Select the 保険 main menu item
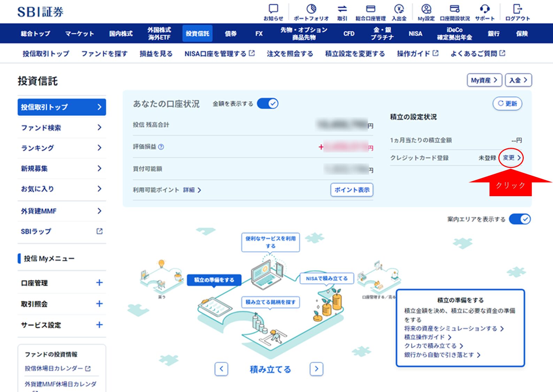553x392 pixels. pyautogui.click(x=522, y=33)
